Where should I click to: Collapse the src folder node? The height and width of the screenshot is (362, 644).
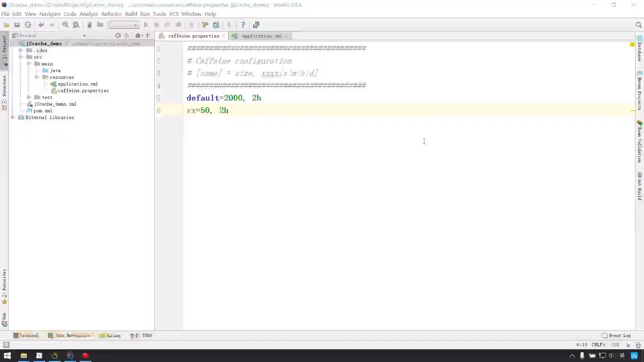point(20,57)
